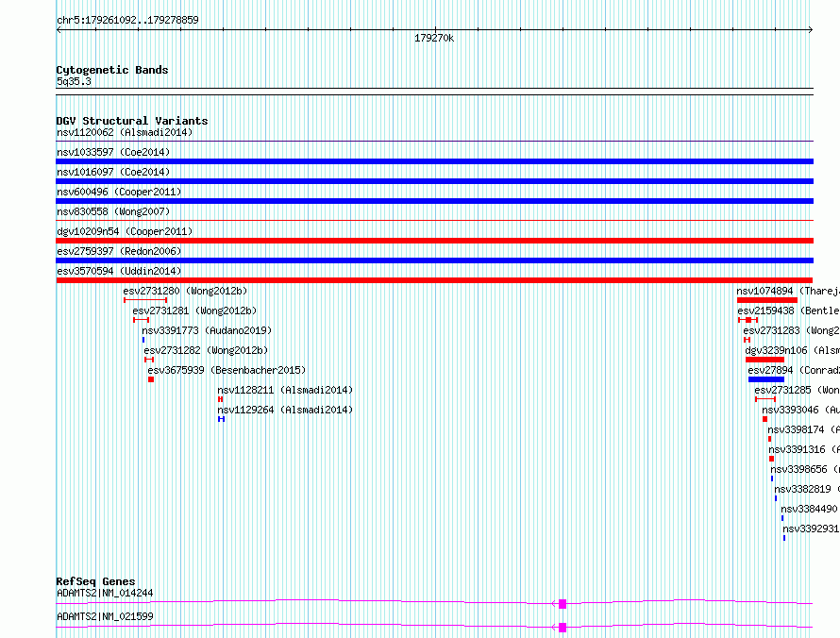Select the esv2731282 red range glyph

(x=149, y=360)
